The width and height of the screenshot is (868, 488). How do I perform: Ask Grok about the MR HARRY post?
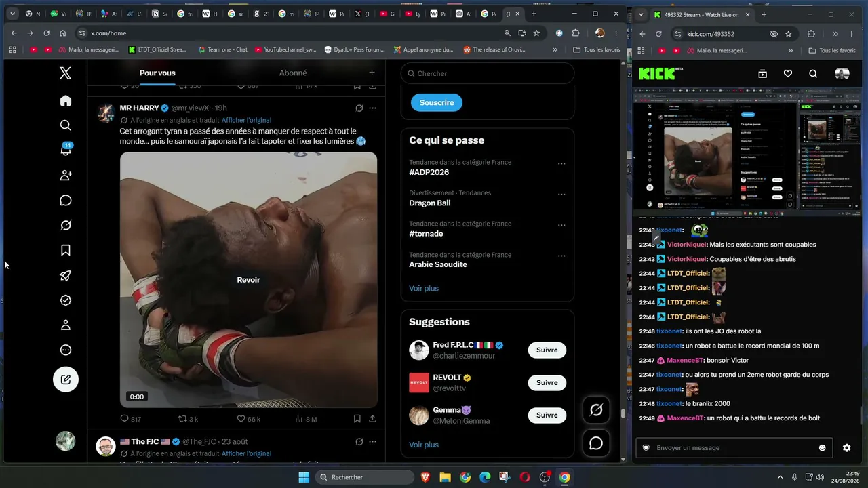359,108
